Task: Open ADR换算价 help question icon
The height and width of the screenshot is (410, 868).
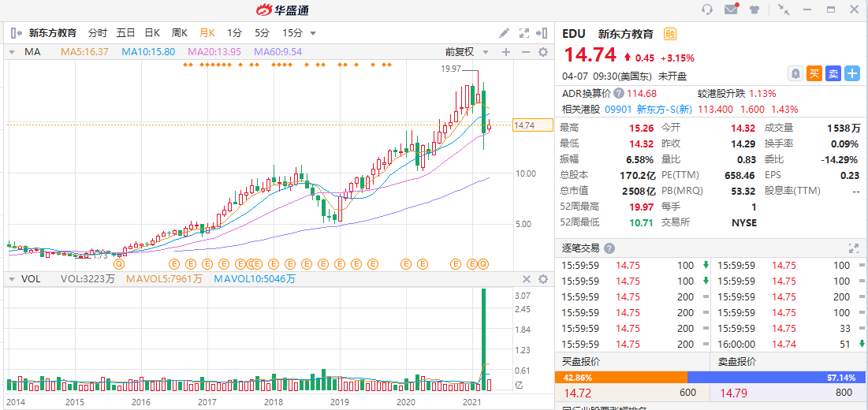Action: [x=618, y=94]
